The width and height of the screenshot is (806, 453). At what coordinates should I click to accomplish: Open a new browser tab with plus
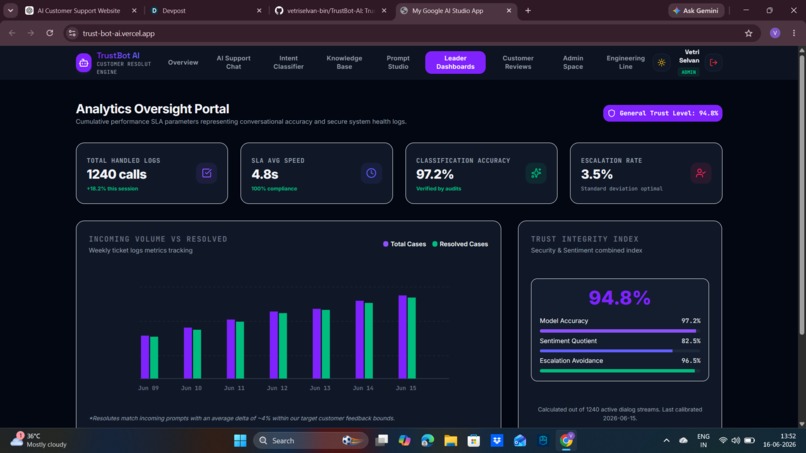click(528, 10)
